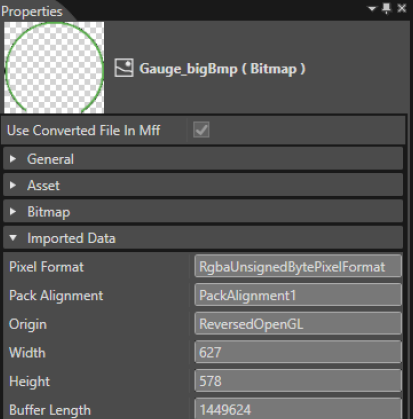
Task: Click the bitmap type icon beside Gauge_bigBmp
Action: tap(124, 68)
